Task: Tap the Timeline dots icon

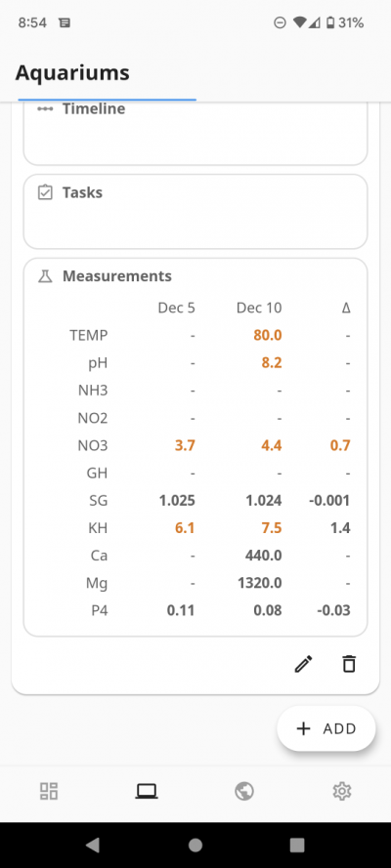Action: coord(45,109)
